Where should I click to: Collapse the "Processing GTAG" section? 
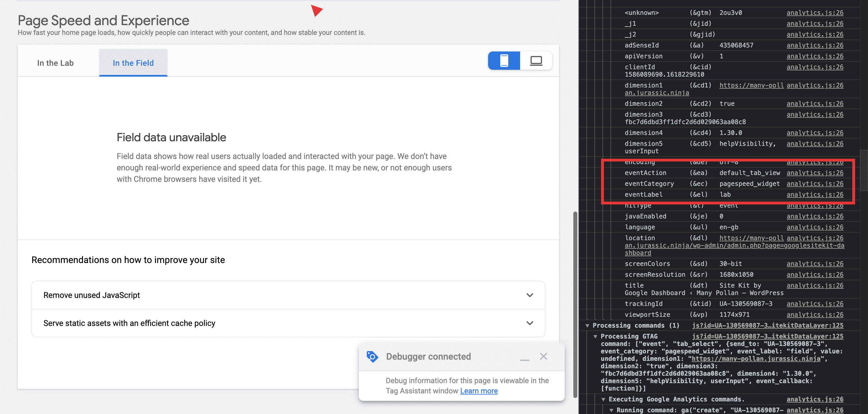[595, 336]
